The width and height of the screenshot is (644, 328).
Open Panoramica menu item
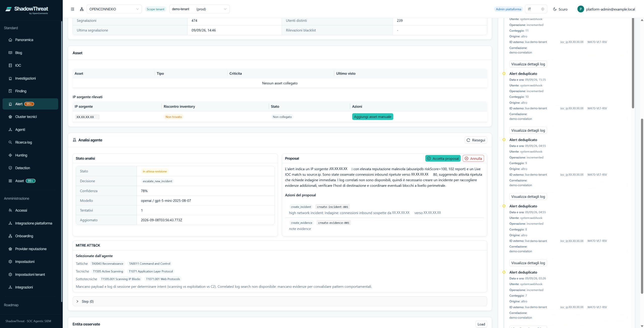(x=30, y=40)
